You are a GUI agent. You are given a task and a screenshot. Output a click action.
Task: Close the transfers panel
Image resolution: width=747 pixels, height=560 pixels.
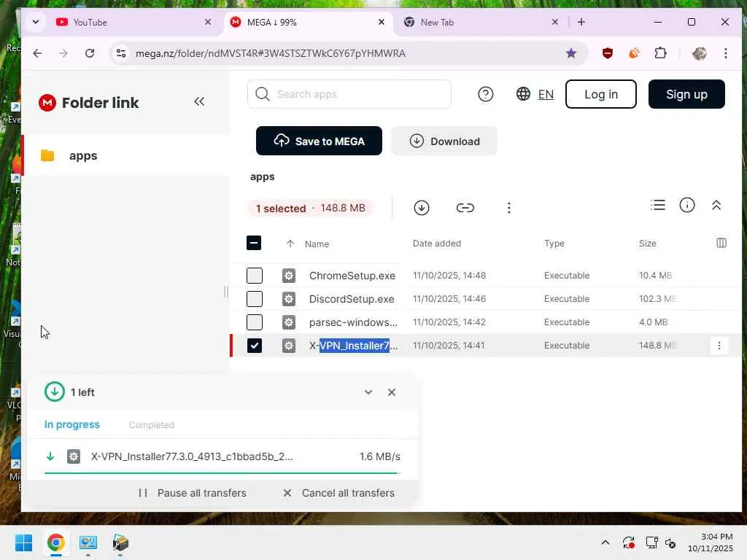(x=392, y=392)
